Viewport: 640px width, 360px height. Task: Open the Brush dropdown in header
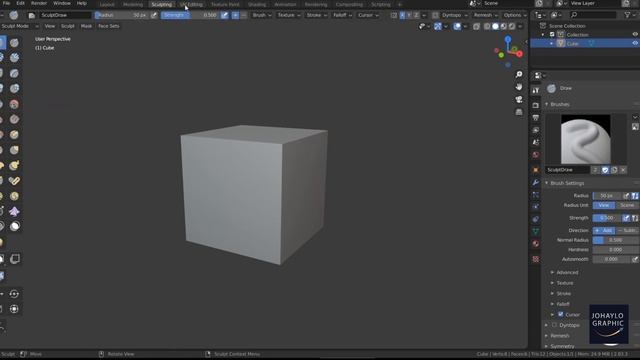(262, 15)
